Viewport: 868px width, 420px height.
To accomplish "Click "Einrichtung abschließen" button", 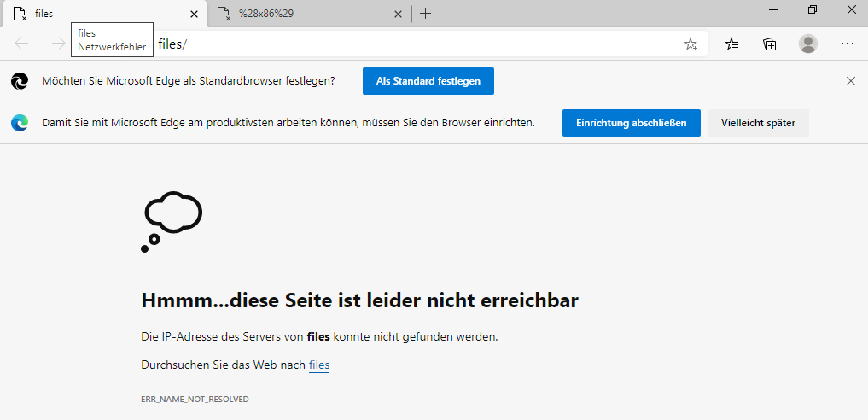I will pyautogui.click(x=631, y=123).
